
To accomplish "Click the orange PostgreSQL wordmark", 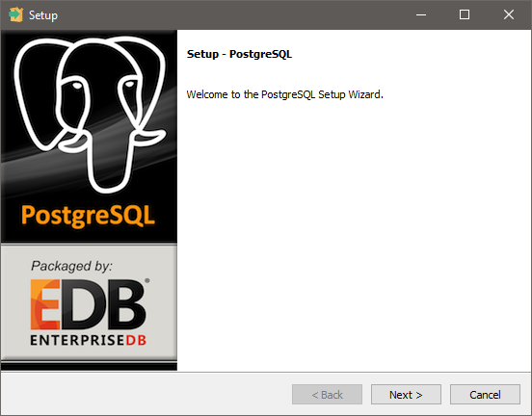I will (x=89, y=216).
